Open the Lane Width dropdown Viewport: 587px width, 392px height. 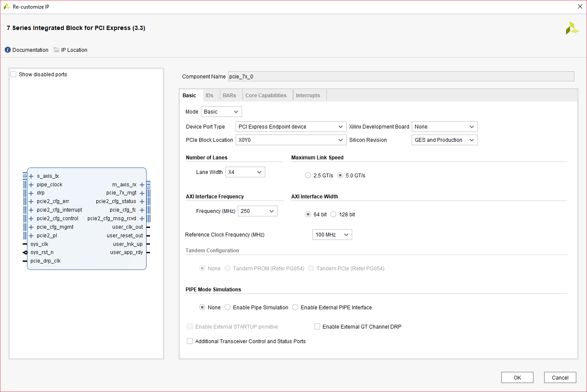[245, 172]
